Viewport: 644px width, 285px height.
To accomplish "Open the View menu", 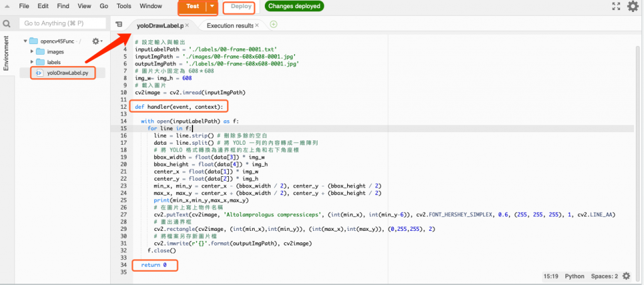I will tap(84, 6).
